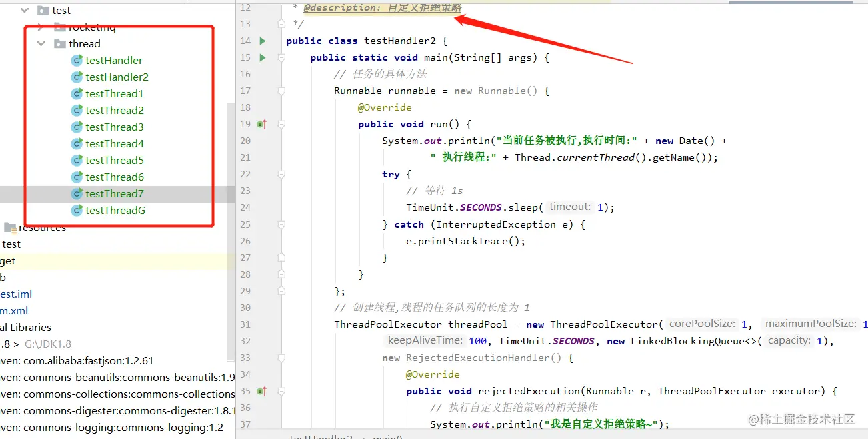
Task: Click the class icon beside testThread3
Action: (x=77, y=127)
